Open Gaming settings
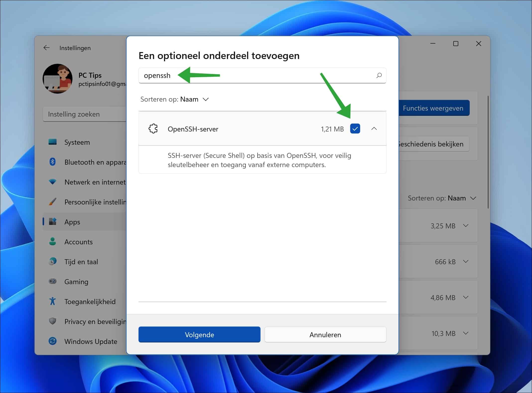This screenshot has width=532, height=393. pos(76,281)
